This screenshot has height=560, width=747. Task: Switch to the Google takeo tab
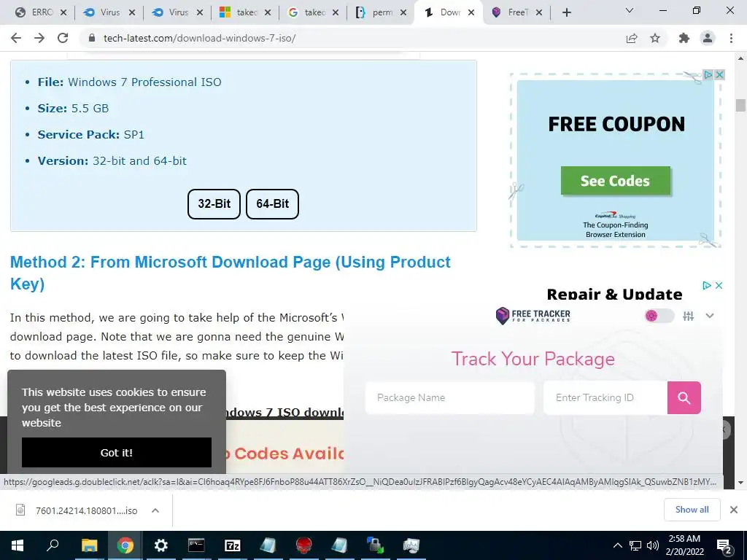[314, 12]
